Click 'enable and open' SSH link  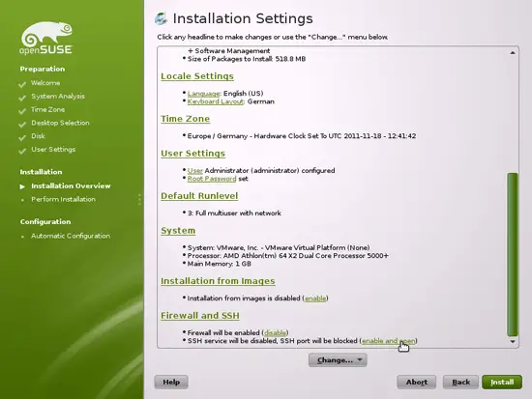point(389,341)
